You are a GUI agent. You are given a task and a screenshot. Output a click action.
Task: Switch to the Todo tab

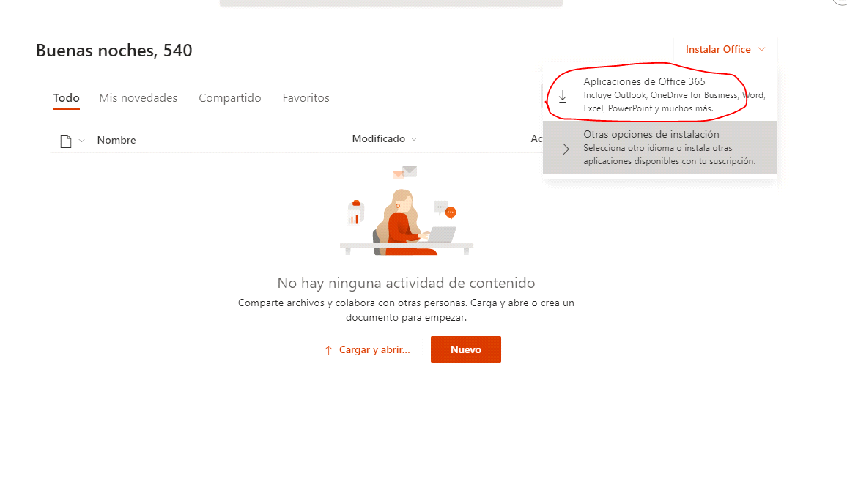(66, 98)
